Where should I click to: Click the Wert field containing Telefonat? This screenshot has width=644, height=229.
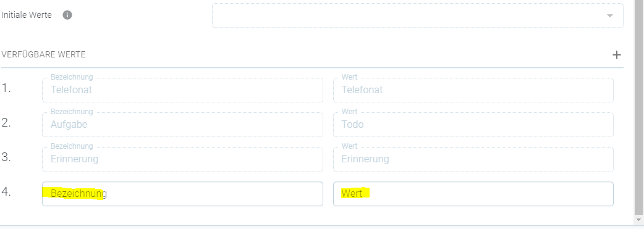473,90
